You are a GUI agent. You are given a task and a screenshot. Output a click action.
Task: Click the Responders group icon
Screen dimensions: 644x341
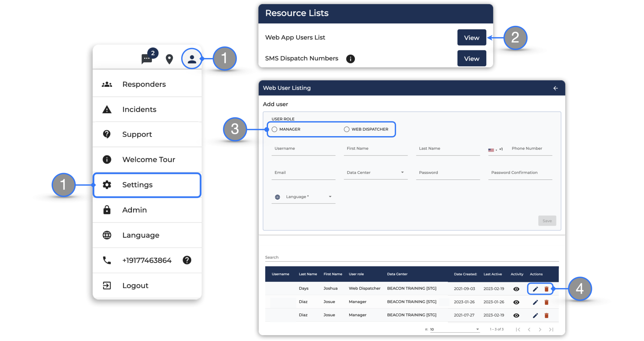click(107, 84)
